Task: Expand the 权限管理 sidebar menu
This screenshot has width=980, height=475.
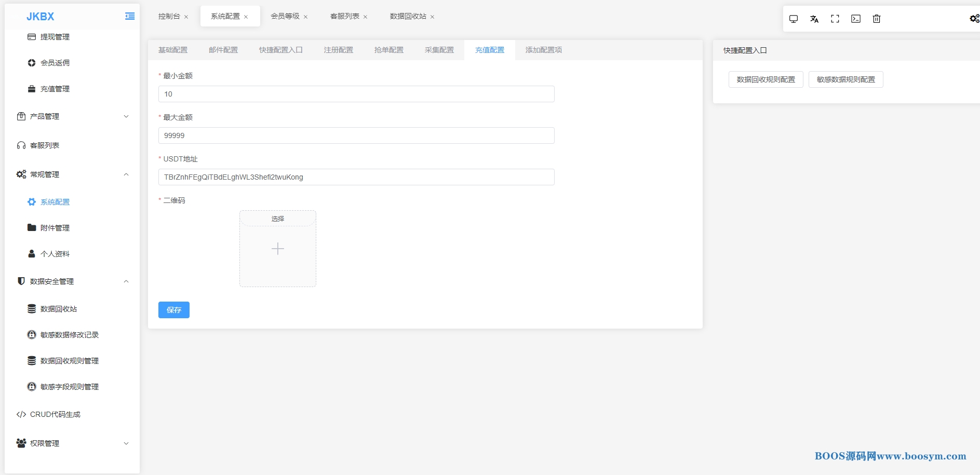Action: [x=73, y=443]
